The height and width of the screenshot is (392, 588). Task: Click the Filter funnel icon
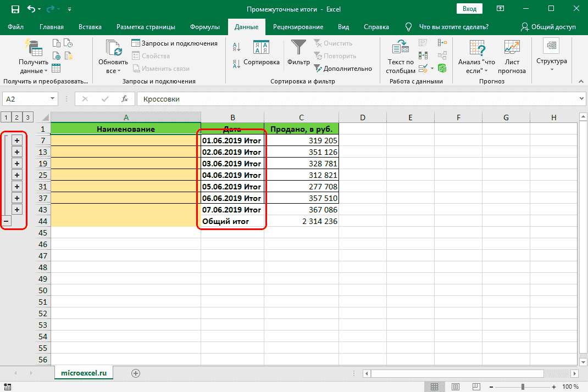point(299,48)
